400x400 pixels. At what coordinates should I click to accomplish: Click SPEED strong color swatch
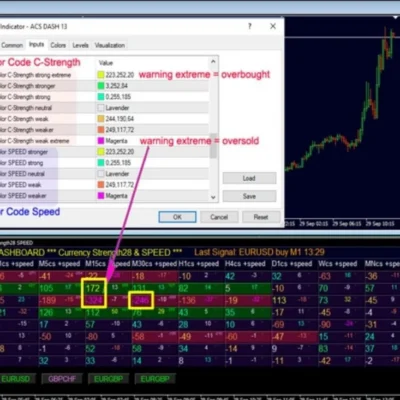pos(101,163)
